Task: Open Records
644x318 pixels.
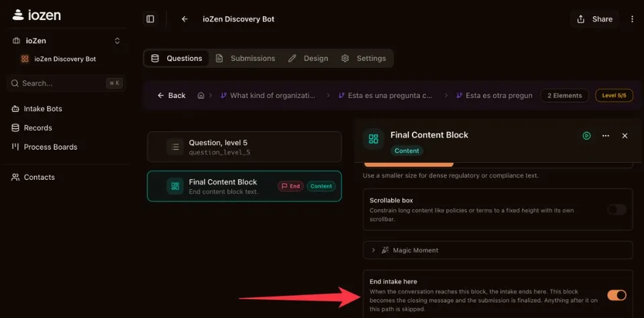Action: 38,127
